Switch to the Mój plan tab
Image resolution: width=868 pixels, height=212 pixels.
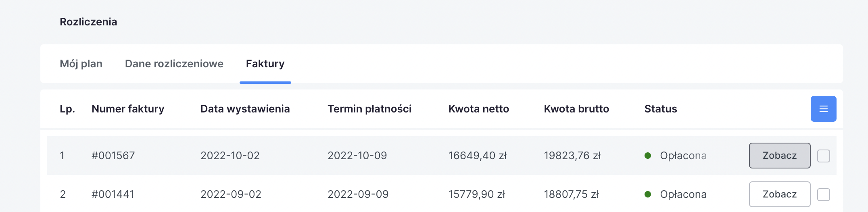pos(81,64)
